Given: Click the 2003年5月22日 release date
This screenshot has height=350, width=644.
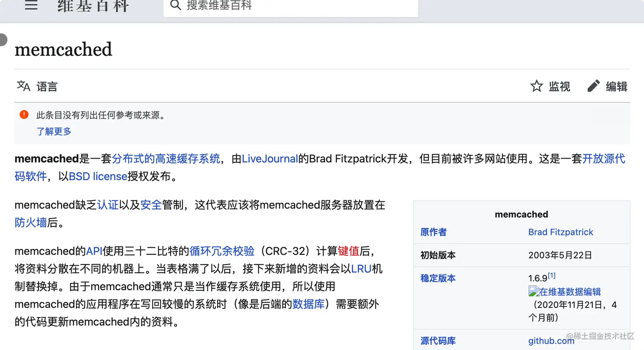Looking at the screenshot, I should click(x=560, y=255).
